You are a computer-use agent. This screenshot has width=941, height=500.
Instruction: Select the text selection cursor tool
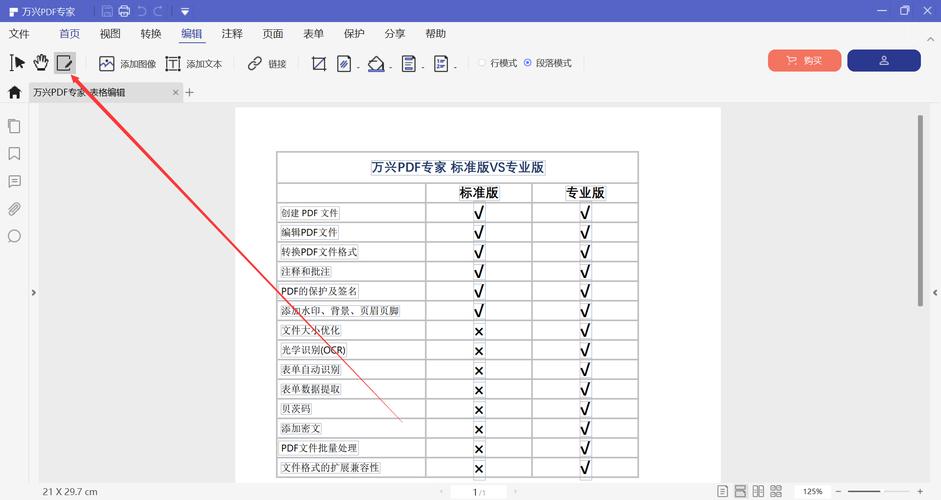17,62
